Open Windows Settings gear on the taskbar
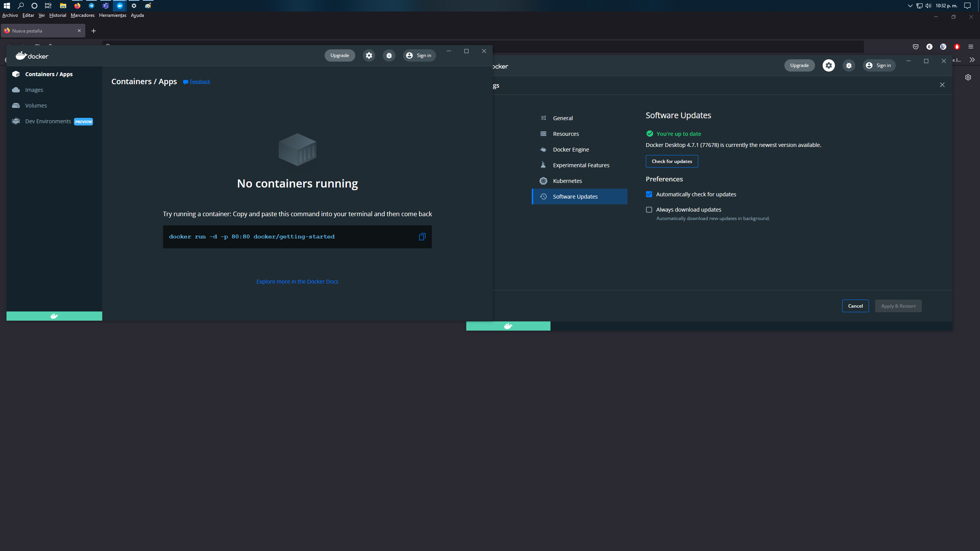 (x=134, y=6)
